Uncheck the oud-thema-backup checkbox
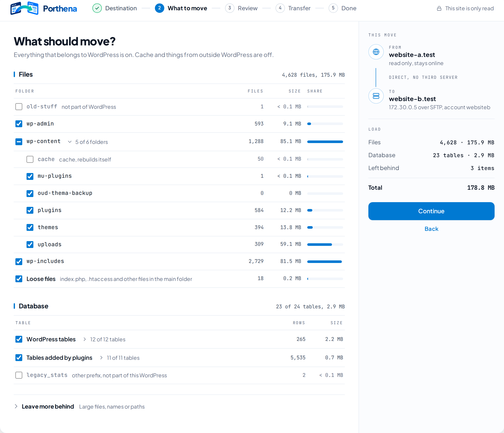The image size is (504, 433). [x=30, y=193]
